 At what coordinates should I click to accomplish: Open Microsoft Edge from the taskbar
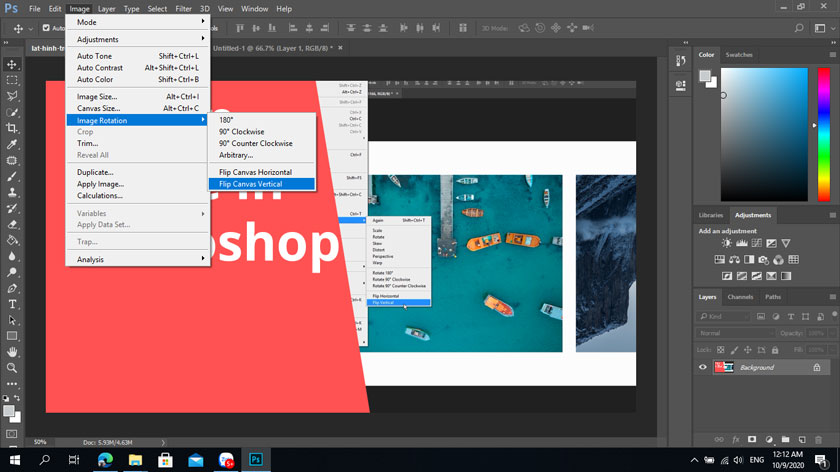pos(105,460)
